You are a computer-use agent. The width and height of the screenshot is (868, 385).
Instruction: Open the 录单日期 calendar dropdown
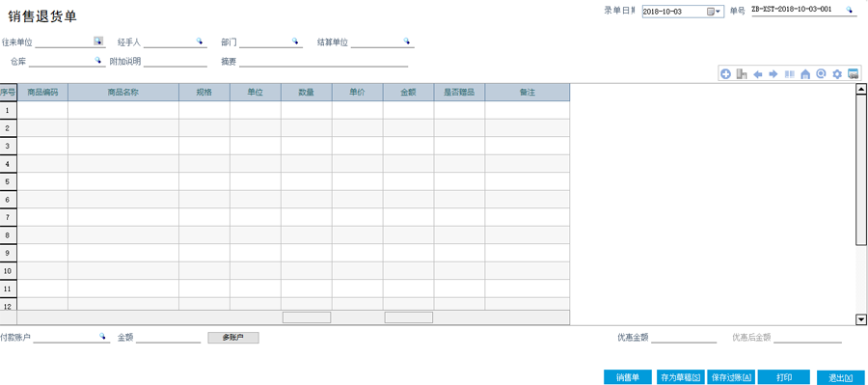[x=714, y=12]
